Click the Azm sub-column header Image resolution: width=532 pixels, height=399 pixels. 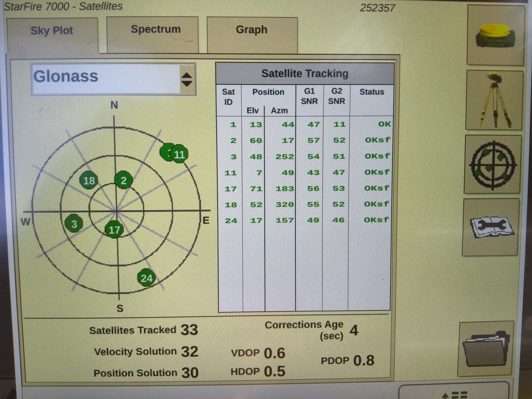pyautogui.click(x=279, y=110)
